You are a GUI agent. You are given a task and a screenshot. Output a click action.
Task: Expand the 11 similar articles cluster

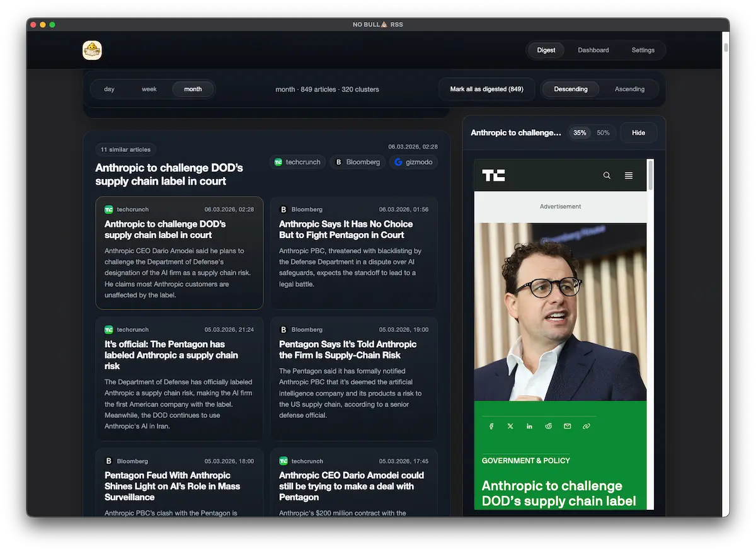(125, 149)
